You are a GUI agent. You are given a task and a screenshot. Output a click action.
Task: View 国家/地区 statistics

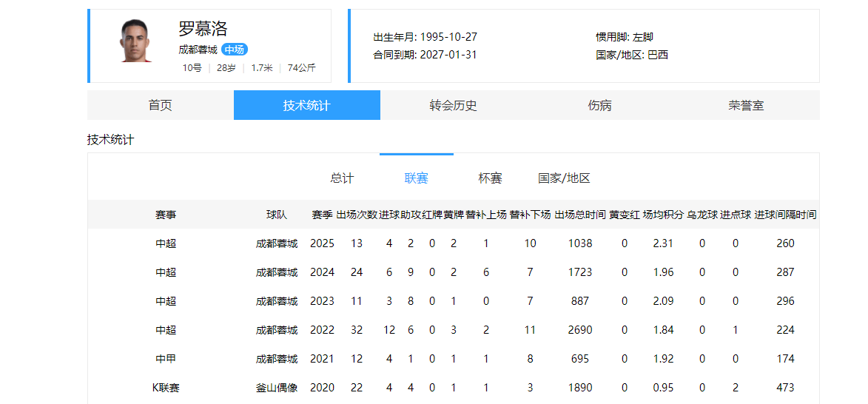click(564, 178)
